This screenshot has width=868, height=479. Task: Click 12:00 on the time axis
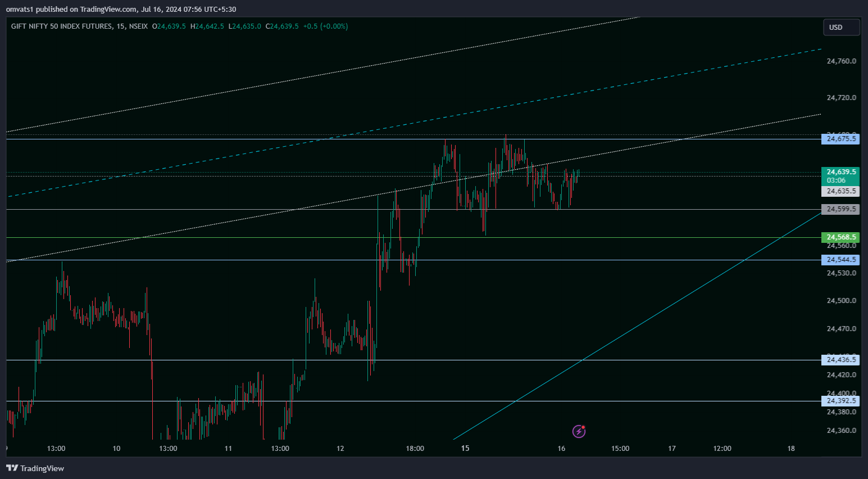coord(722,449)
